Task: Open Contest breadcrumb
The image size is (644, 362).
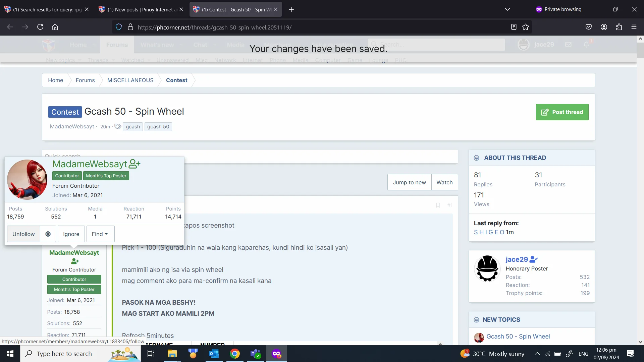Action: [x=176, y=80]
